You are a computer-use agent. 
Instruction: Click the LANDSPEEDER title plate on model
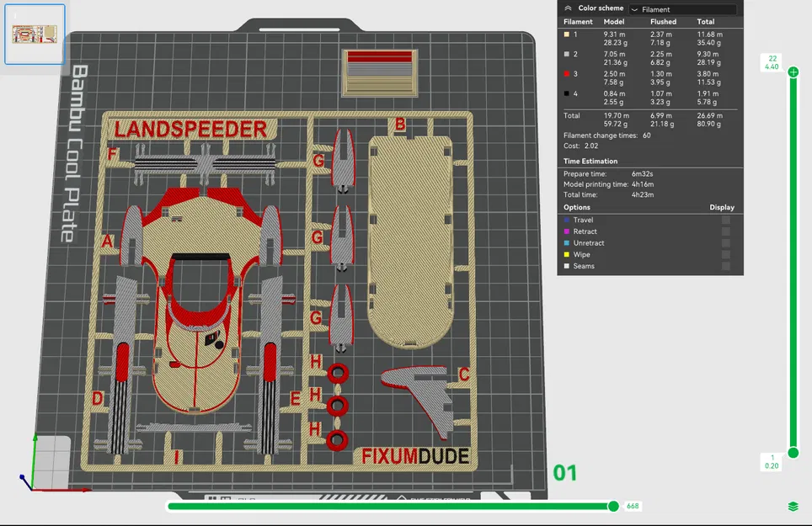click(191, 130)
